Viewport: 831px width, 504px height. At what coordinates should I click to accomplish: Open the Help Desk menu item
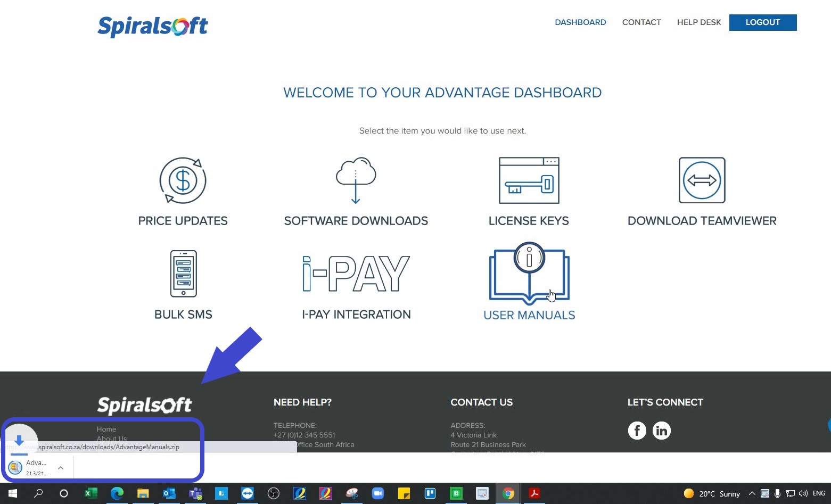click(699, 22)
